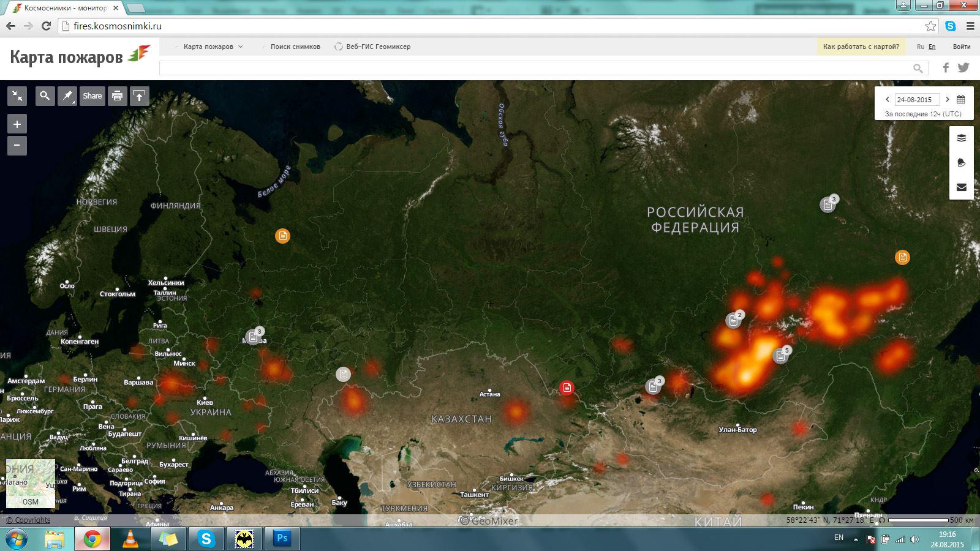Click the Войти login link
This screenshot has height=551, width=980.
962,47
